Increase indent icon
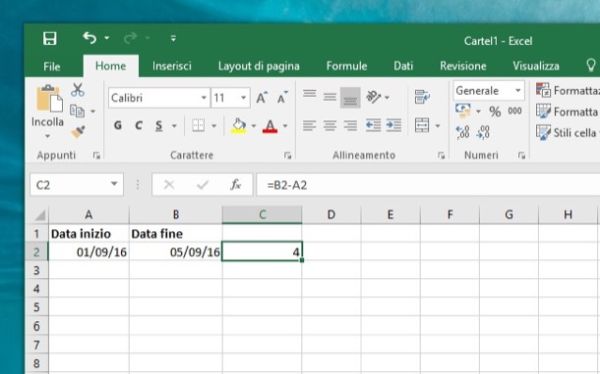This screenshot has height=374, width=600. [x=394, y=125]
